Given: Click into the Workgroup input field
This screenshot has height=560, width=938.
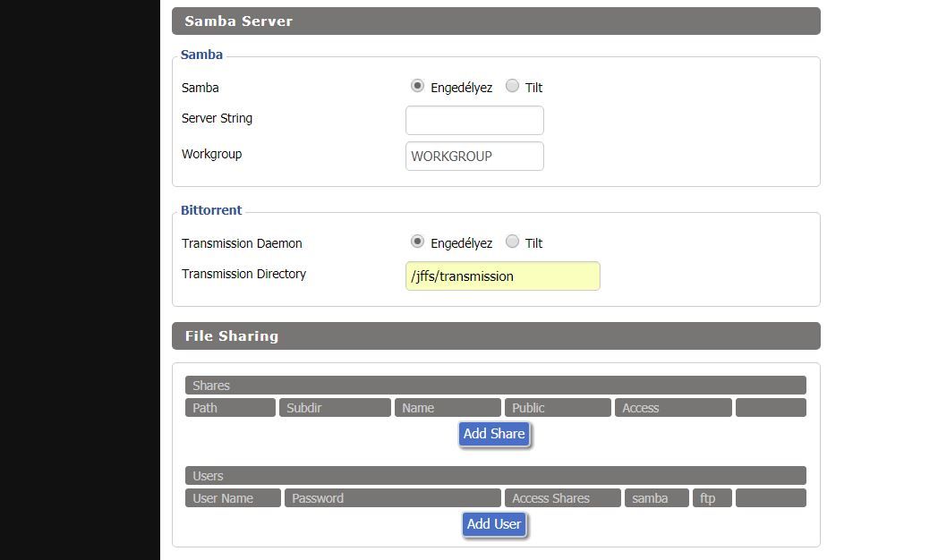Looking at the screenshot, I should (x=474, y=156).
